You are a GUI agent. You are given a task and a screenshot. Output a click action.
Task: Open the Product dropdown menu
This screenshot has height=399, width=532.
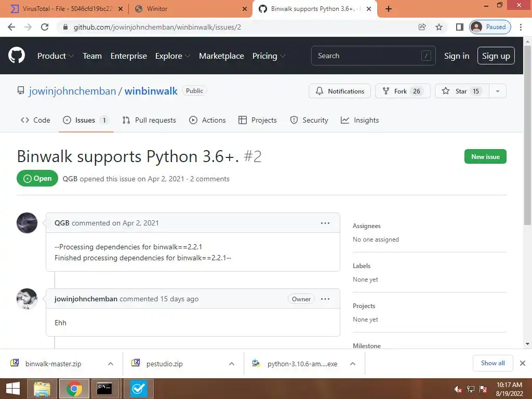pyautogui.click(x=55, y=56)
